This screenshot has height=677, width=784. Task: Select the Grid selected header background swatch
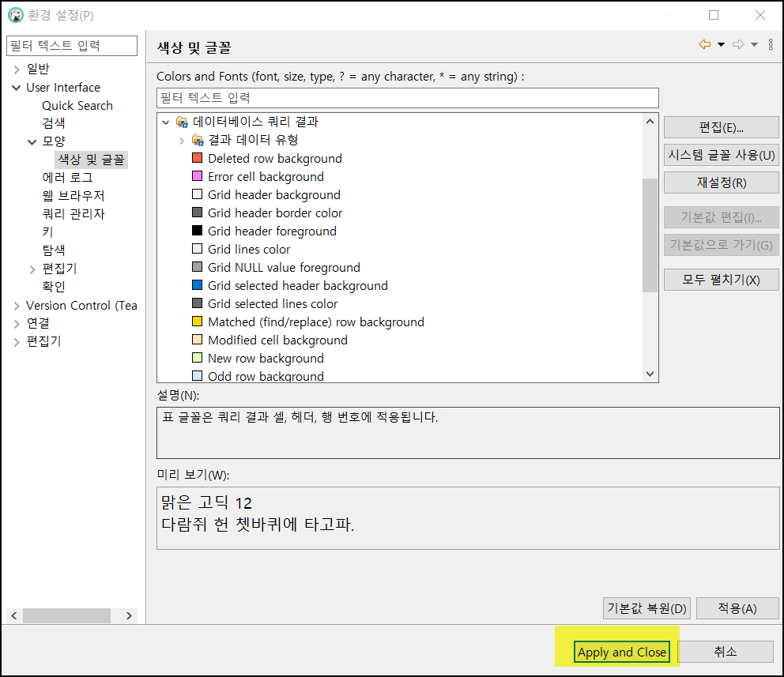198,285
